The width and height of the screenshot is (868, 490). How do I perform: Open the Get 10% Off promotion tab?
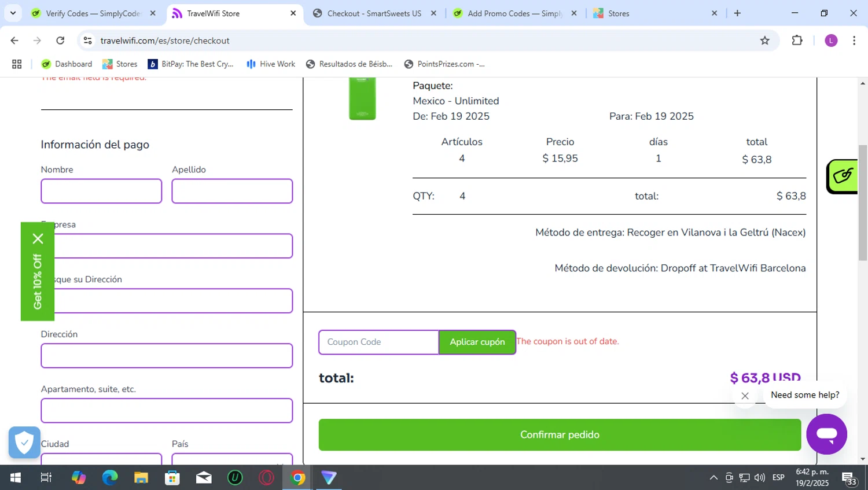(38, 282)
